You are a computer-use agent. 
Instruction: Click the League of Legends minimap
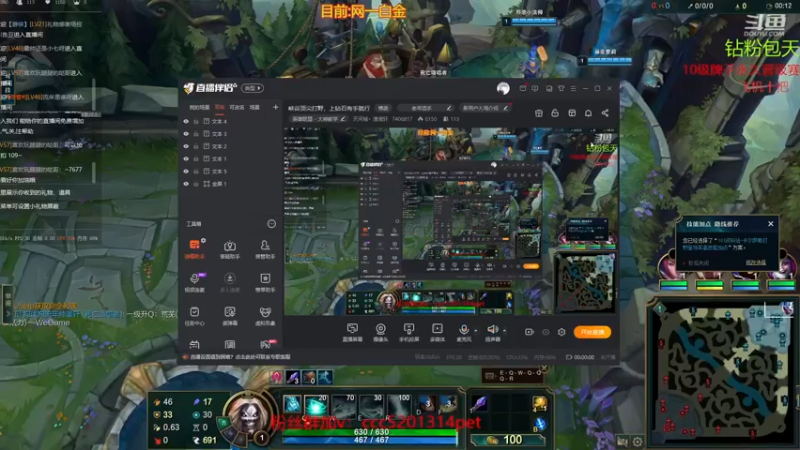(722, 371)
